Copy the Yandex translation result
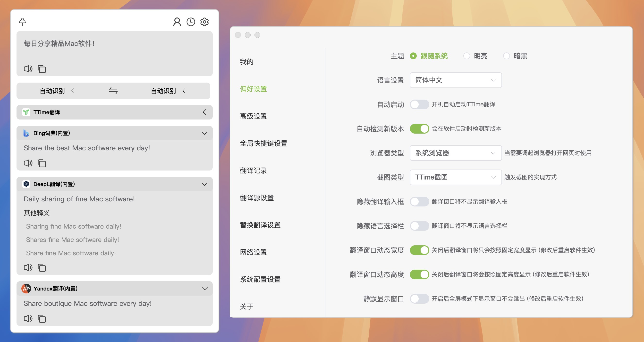Screen dimensions: 644x342 click(42, 319)
